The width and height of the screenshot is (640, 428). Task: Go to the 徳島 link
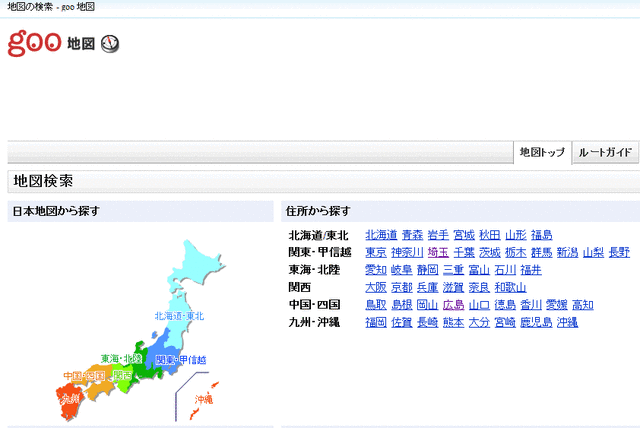(x=505, y=305)
